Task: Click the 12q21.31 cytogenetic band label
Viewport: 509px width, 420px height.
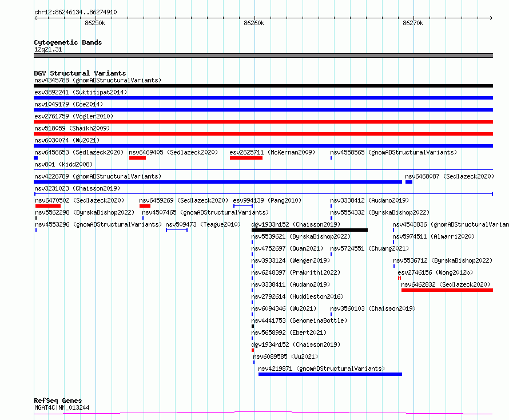Action: [x=48, y=49]
